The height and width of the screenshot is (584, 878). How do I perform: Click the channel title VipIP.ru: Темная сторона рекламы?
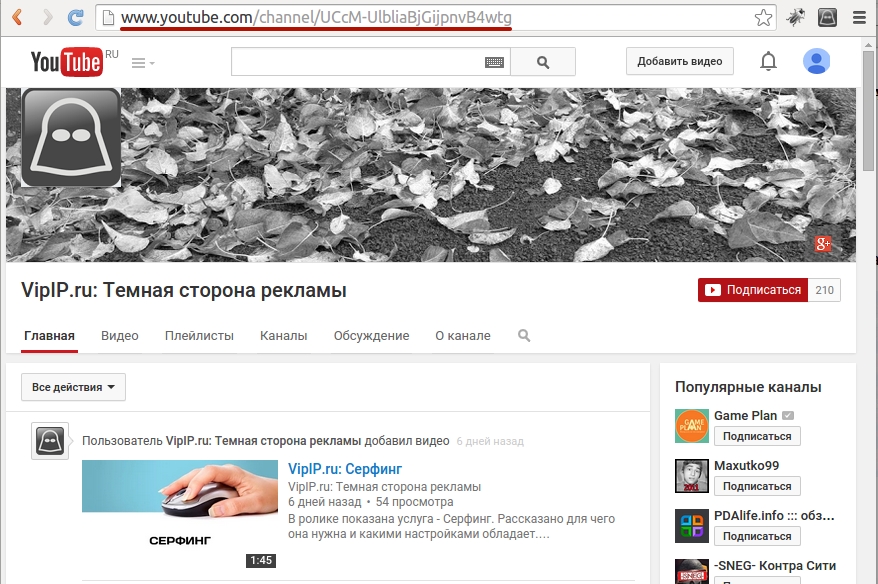click(x=184, y=291)
